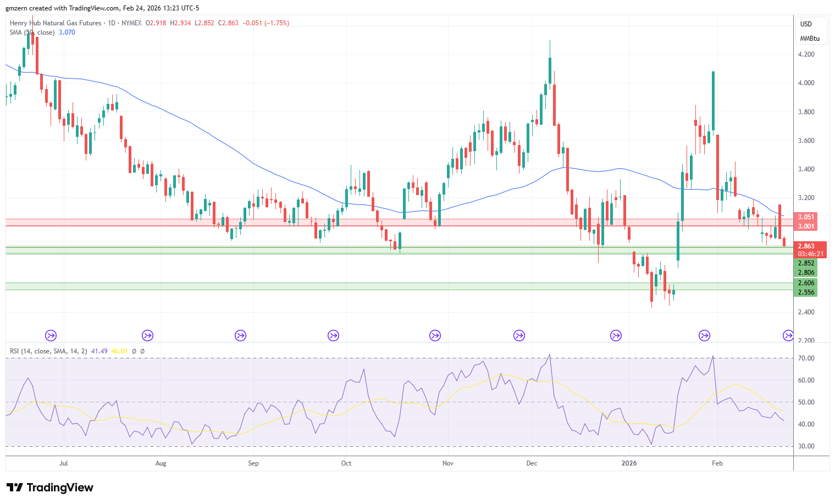Click the green 2.806 price level label
This screenshot has width=835, height=504.
point(806,273)
